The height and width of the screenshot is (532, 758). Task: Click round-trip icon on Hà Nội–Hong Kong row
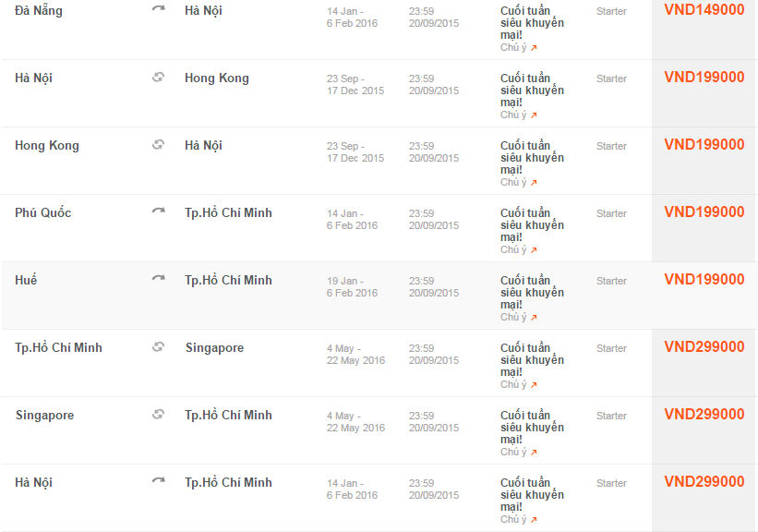point(158,78)
